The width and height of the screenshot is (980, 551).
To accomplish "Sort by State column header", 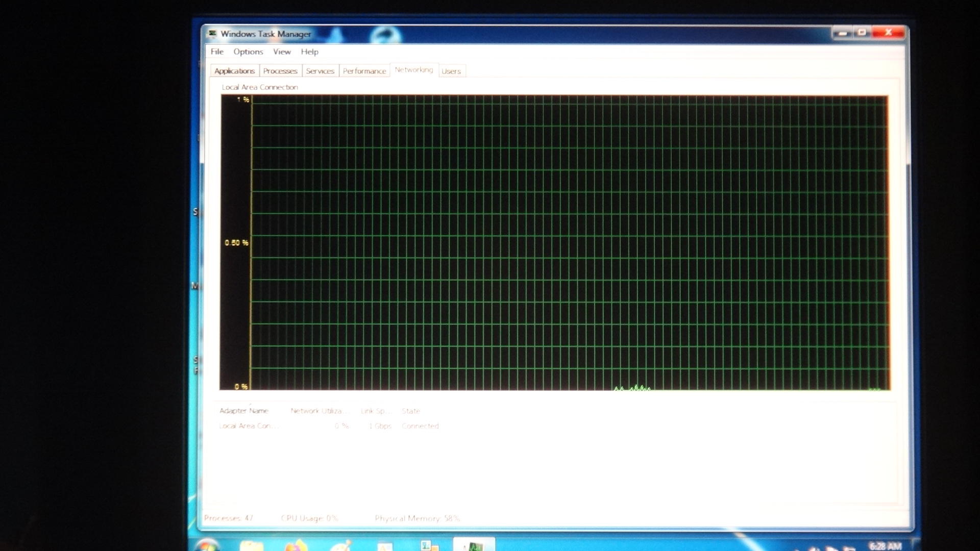I will tap(411, 411).
